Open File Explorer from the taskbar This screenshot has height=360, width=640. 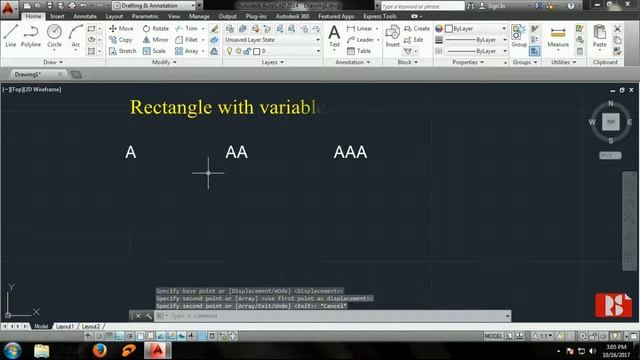(x=41, y=351)
